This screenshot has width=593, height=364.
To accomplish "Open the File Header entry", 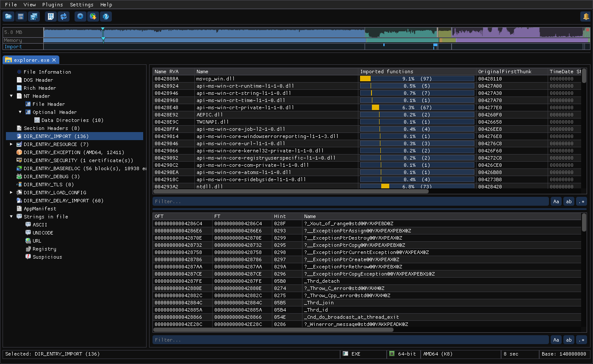I will (48, 104).
